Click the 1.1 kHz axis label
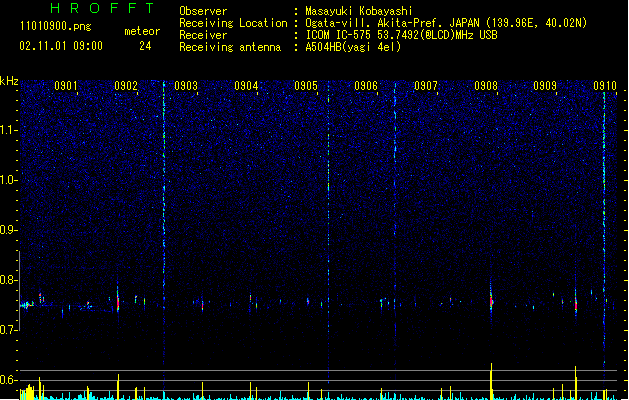This screenshot has width=629, height=400. coord(9,130)
